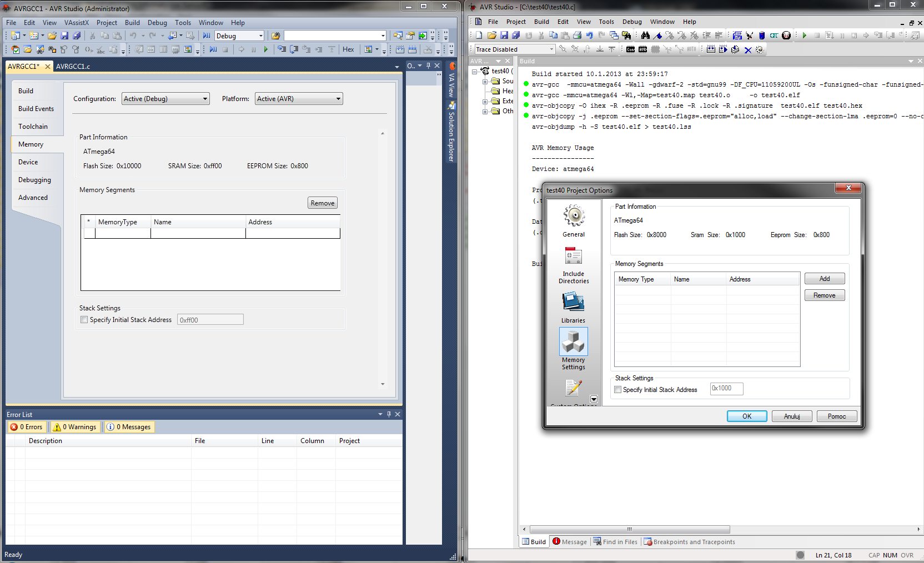Open Custom Options pencil icon
The image size is (924, 563).
pos(574,388)
